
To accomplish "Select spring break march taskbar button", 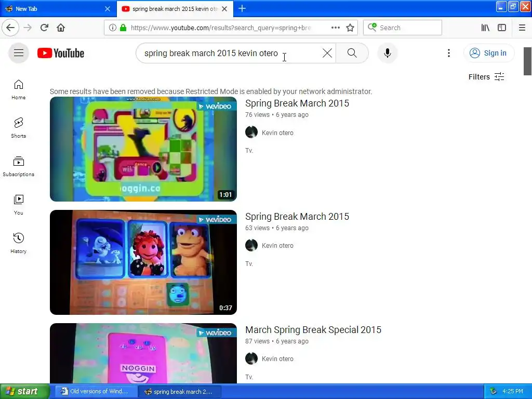I will 180,391.
